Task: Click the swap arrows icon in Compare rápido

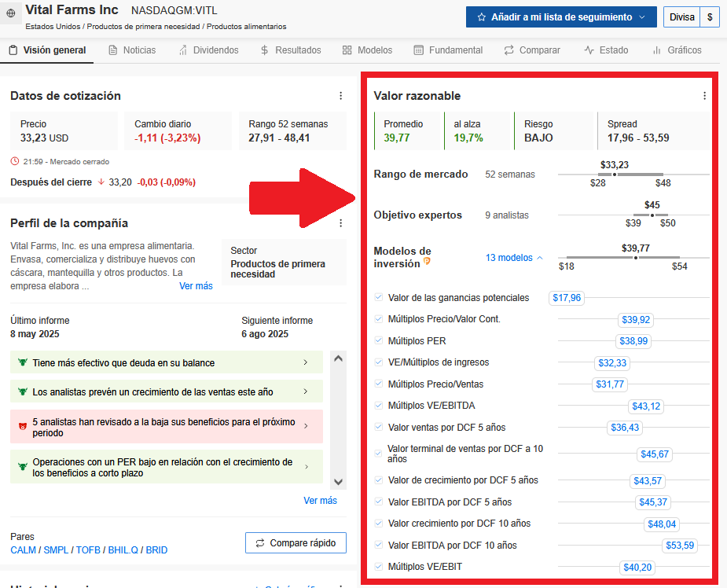Action: pyautogui.click(x=260, y=543)
